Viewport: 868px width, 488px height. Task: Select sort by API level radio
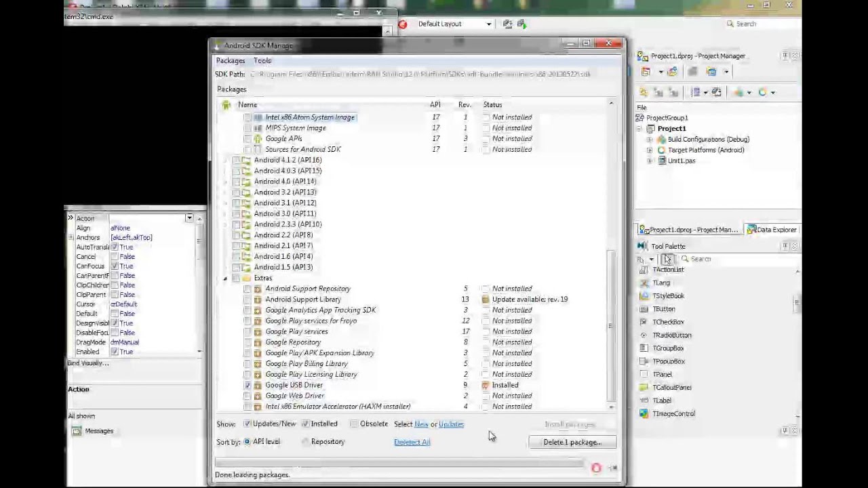click(x=247, y=441)
